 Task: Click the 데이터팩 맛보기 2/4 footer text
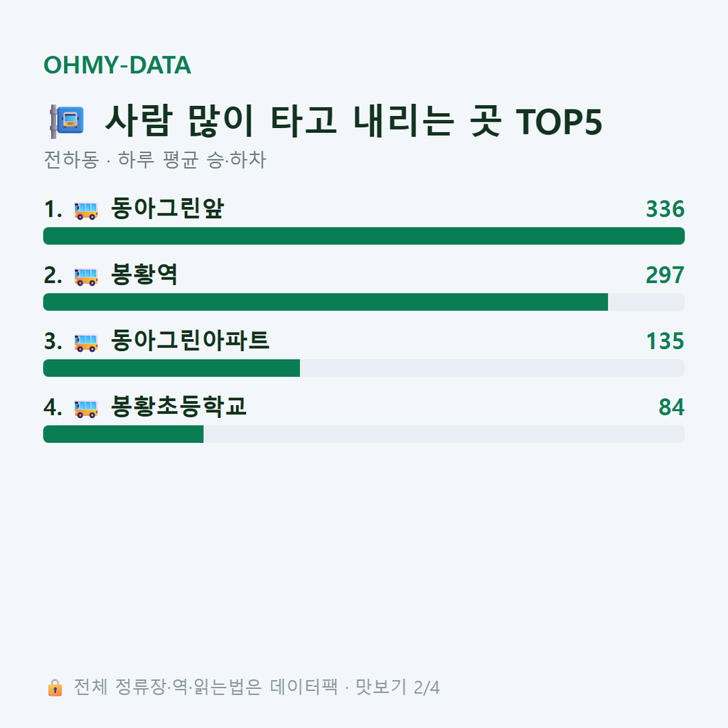(x=355, y=687)
